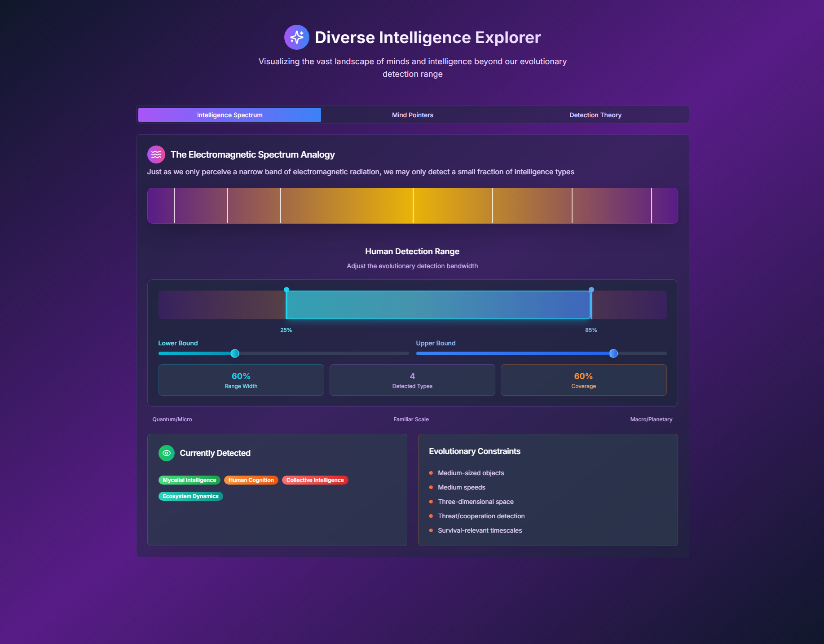Image resolution: width=824 pixels, height=644 pixels.
Task: Open the Detection Theory tab
Action: 595,115
